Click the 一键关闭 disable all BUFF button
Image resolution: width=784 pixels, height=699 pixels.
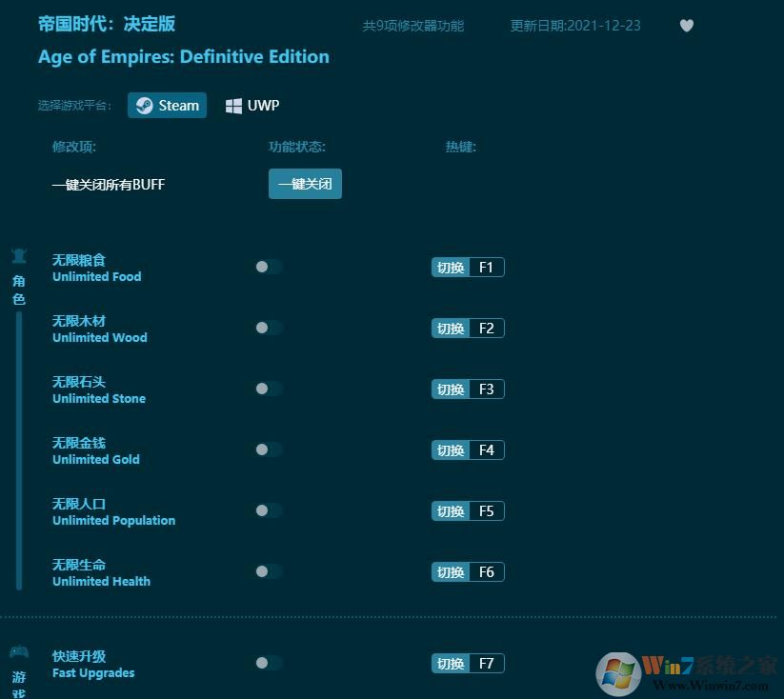(x=305, y=184)
